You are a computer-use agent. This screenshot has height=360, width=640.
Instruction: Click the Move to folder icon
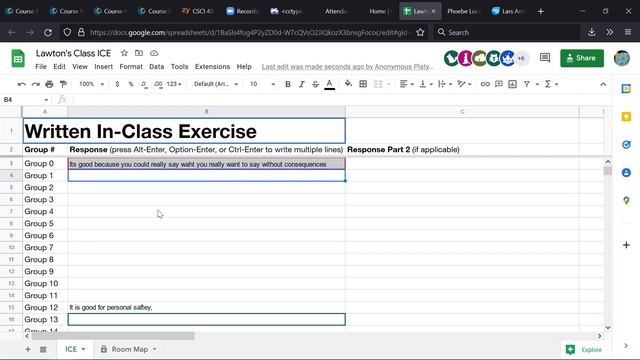pos(139,53)
